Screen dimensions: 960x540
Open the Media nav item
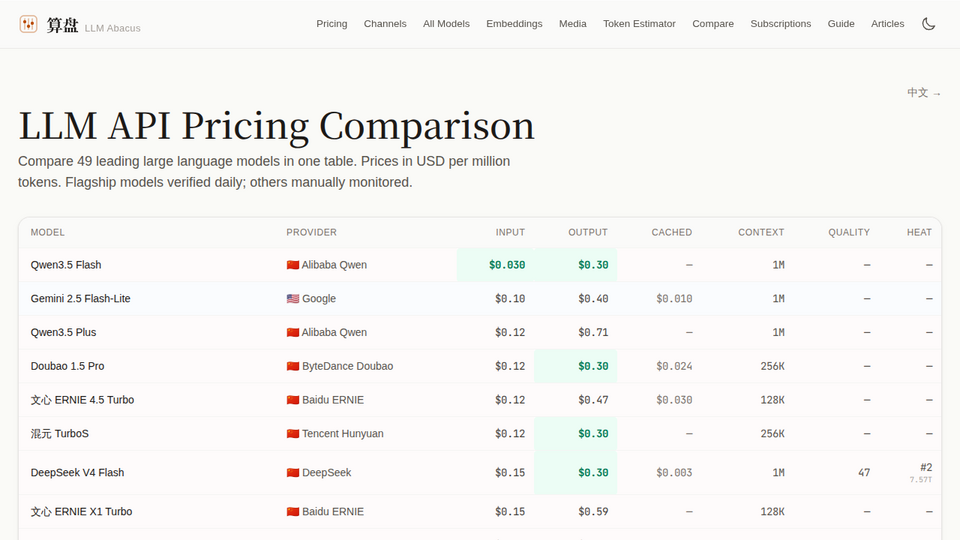[572, 24]
